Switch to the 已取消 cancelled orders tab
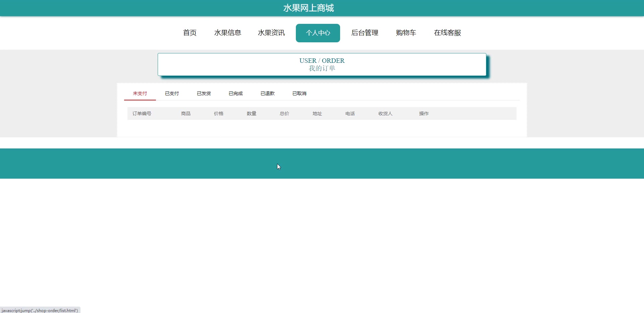 [x=299, y=93]
